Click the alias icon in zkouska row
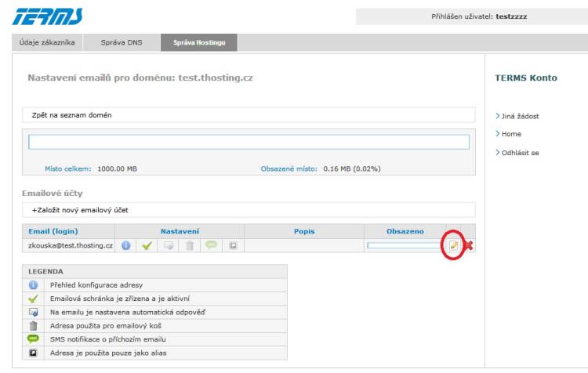Screen dimensions: 588x373 [x=233, y=245]
